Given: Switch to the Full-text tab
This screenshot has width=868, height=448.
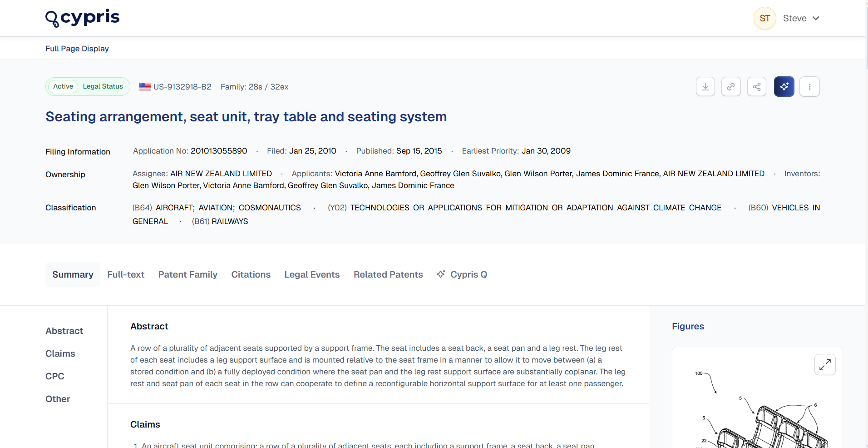Looking at the screenshot, I should click(126, 274).
